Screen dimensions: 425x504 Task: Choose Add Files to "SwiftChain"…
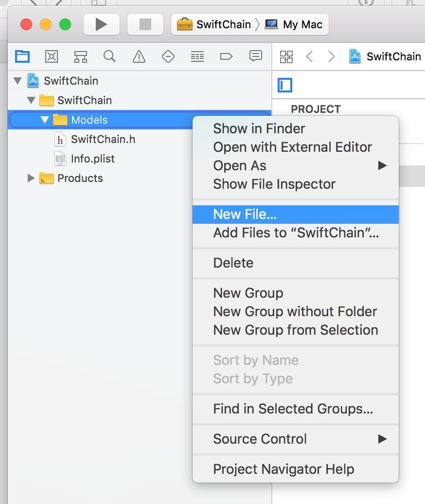pyautogui.click(x=296, y=233)
